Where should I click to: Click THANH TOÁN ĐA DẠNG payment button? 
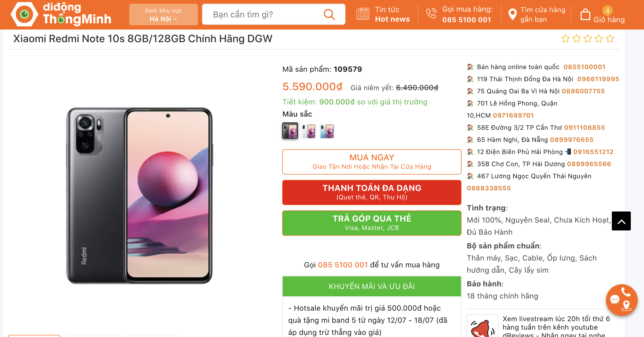(x=372, y=192)
